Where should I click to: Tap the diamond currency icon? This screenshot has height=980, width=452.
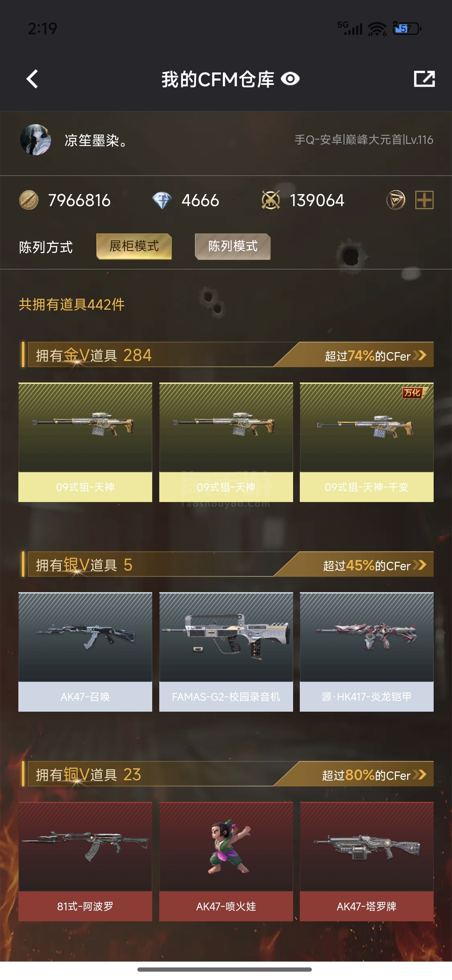click(x=162, y=200)
